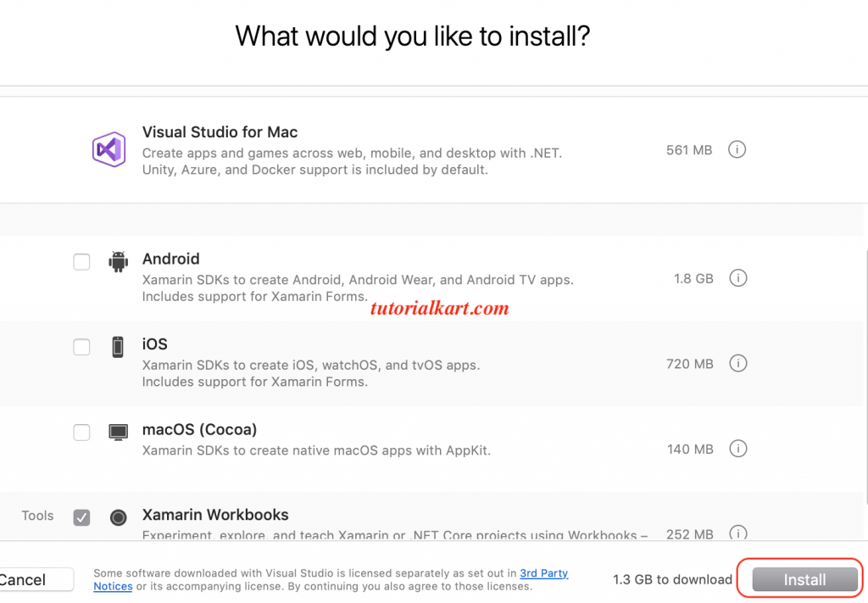The image size is (868, 603).
Task: Click the iOS phone icon
Action: pos(118,346)
